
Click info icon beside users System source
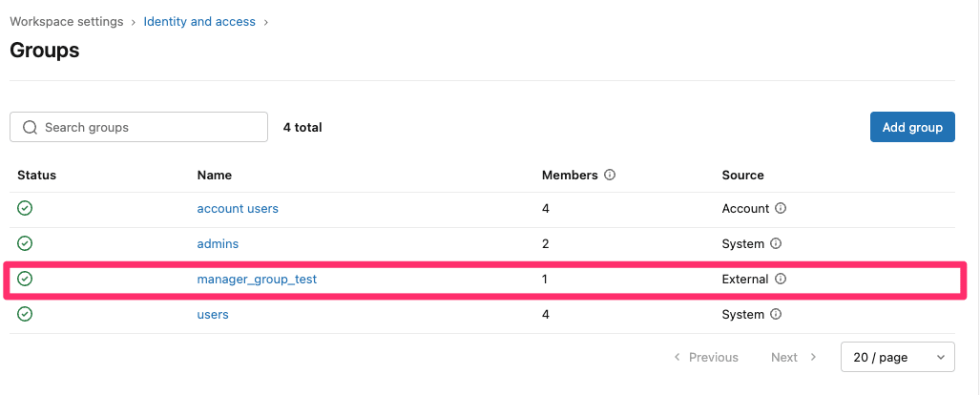pos(775,314)
